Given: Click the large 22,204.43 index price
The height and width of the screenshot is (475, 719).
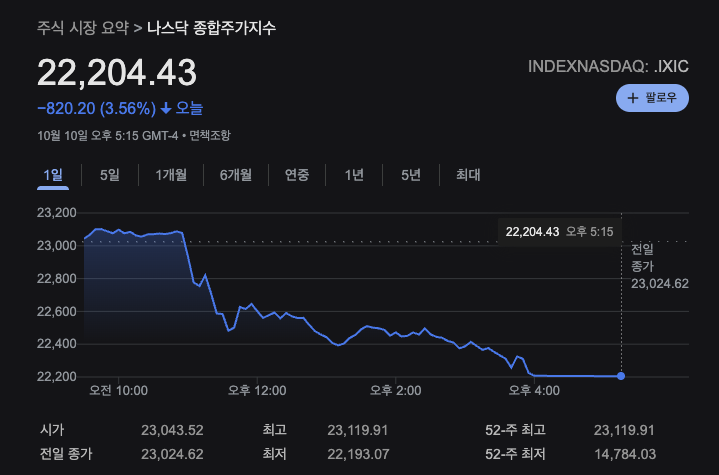Looking at the screenshot, I should (x=117, y=72).
